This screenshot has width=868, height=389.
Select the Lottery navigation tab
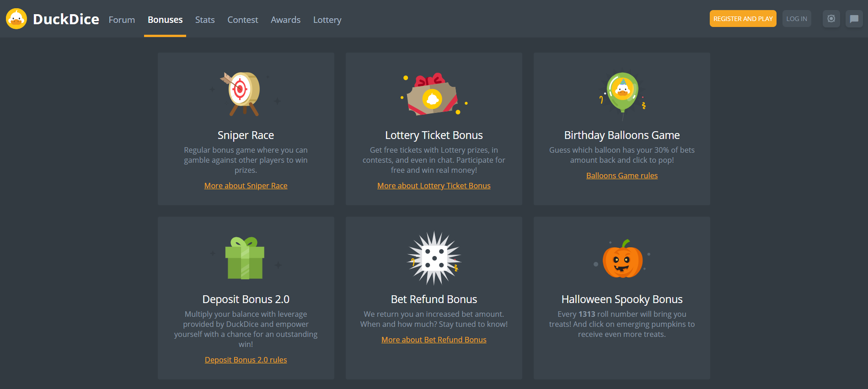pos(327,20)
